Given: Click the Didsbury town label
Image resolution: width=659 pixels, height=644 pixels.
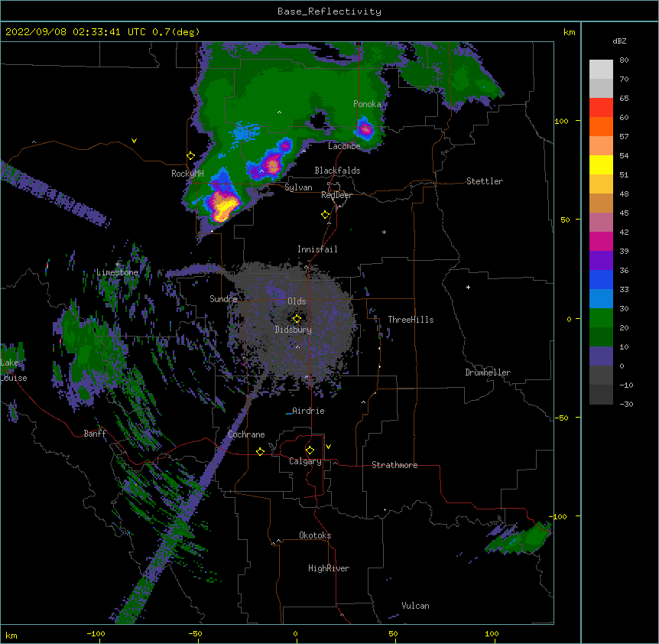Looking at the screenshot, I should point(294,330).
